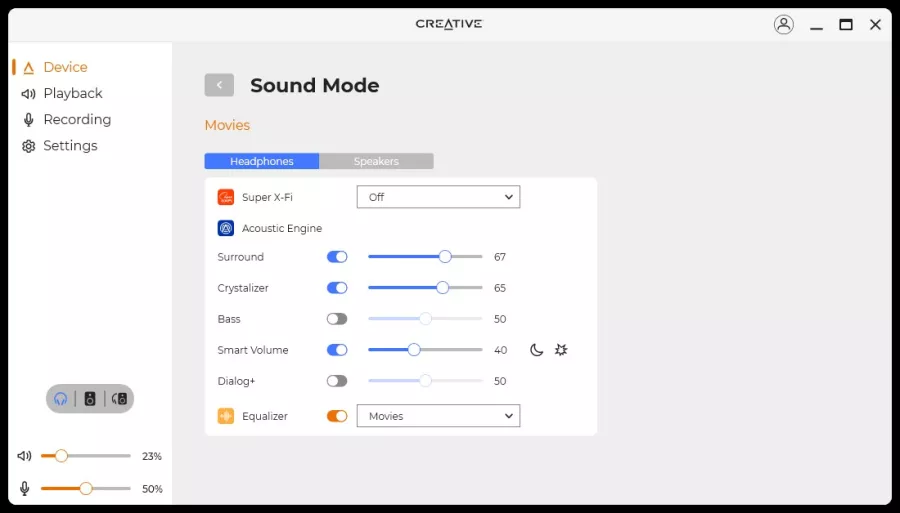Go back with the arrow button
The width and height of the screenshot is (900, 513).
coord(219,85)
